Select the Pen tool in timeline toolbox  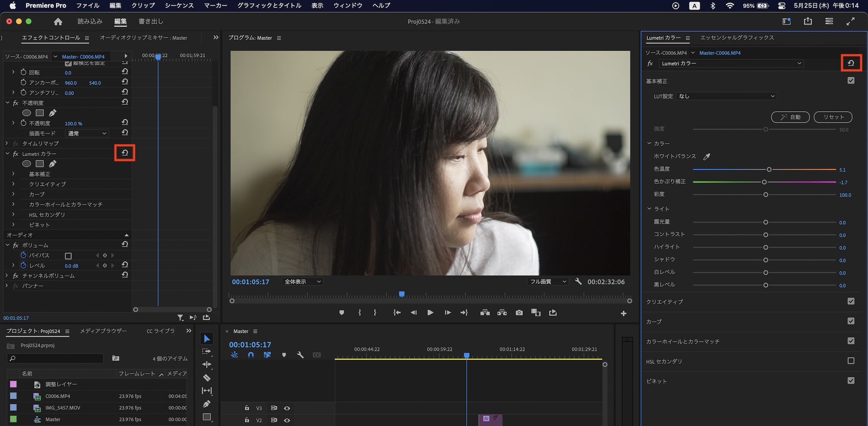coord(207,404)
